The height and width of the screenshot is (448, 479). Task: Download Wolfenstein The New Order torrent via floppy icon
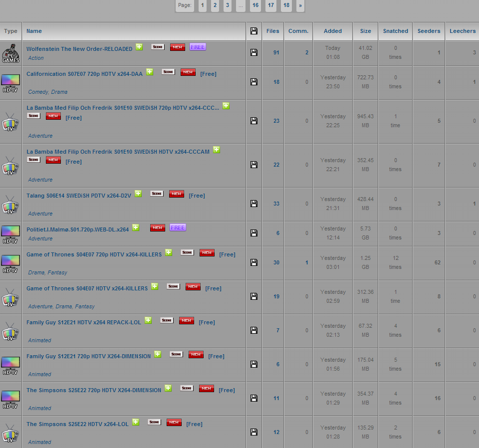(254, 52)
